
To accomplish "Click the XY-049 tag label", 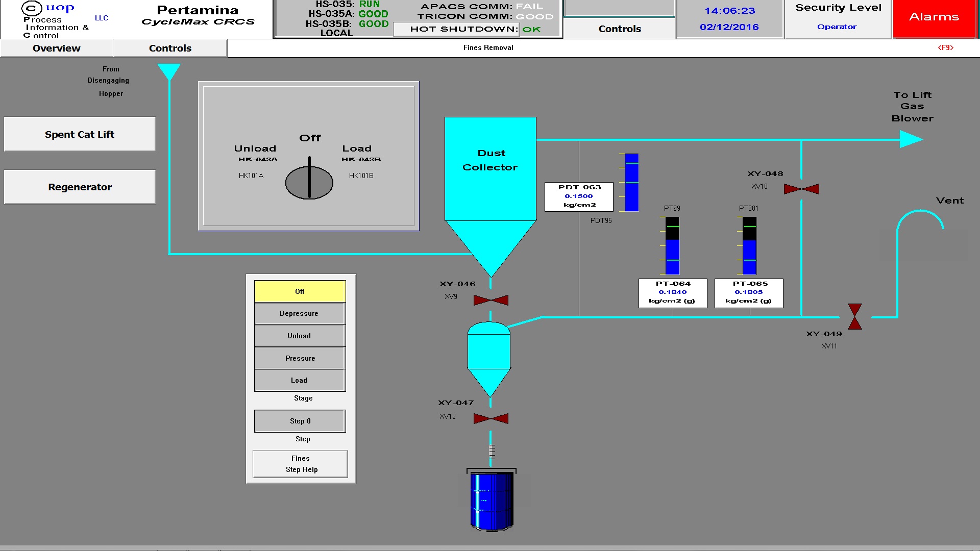I will (x=824, y=334).
